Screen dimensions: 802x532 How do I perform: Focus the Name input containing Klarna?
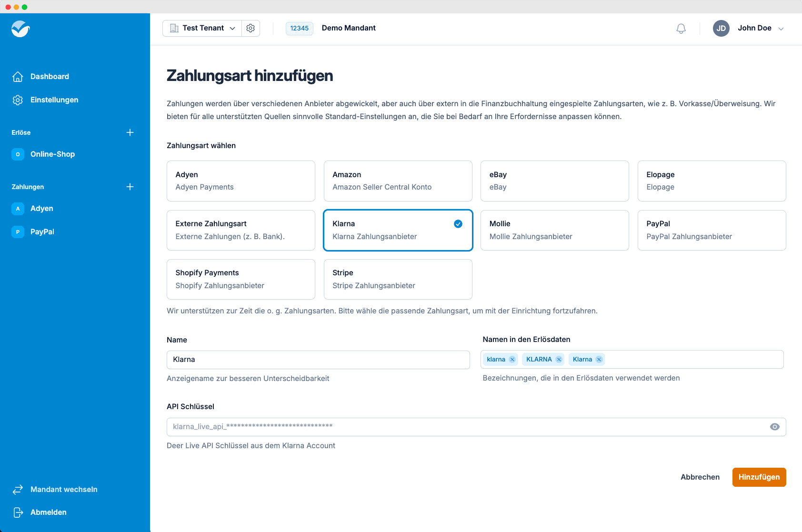[x=318, y=360]
